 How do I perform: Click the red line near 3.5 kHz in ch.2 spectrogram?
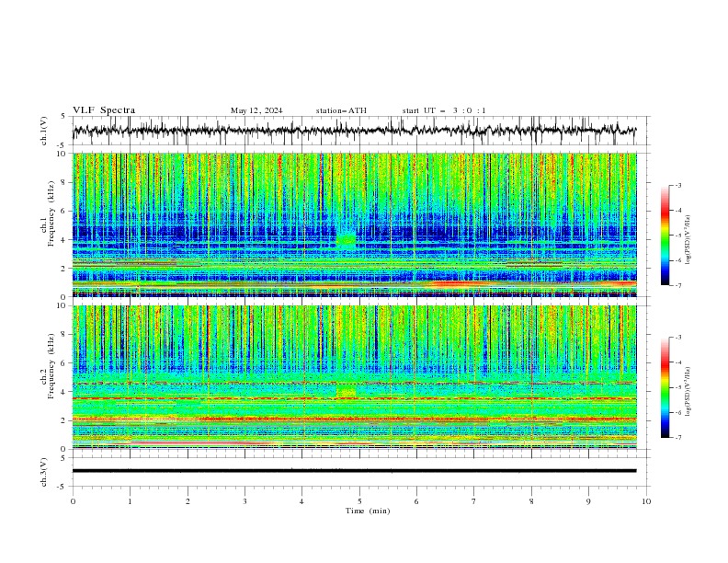354,398
